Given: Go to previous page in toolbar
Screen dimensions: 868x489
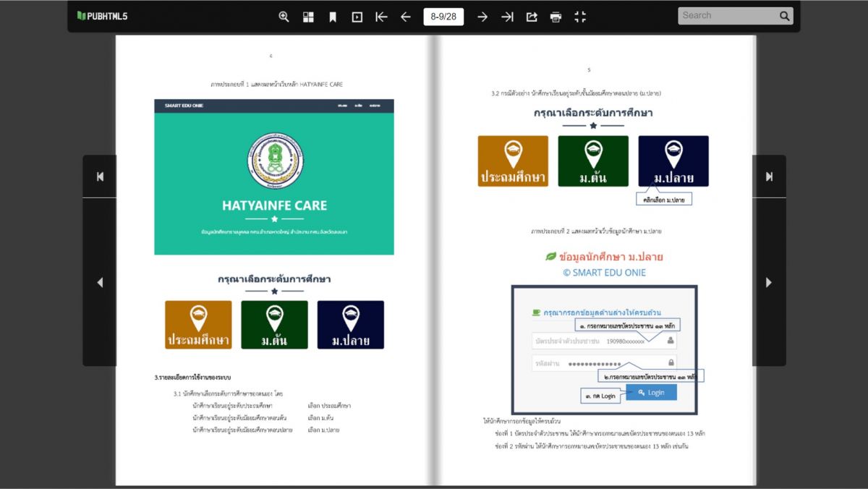Looking at the screenshot, I should pyautogui.click(x=406, y=17).
